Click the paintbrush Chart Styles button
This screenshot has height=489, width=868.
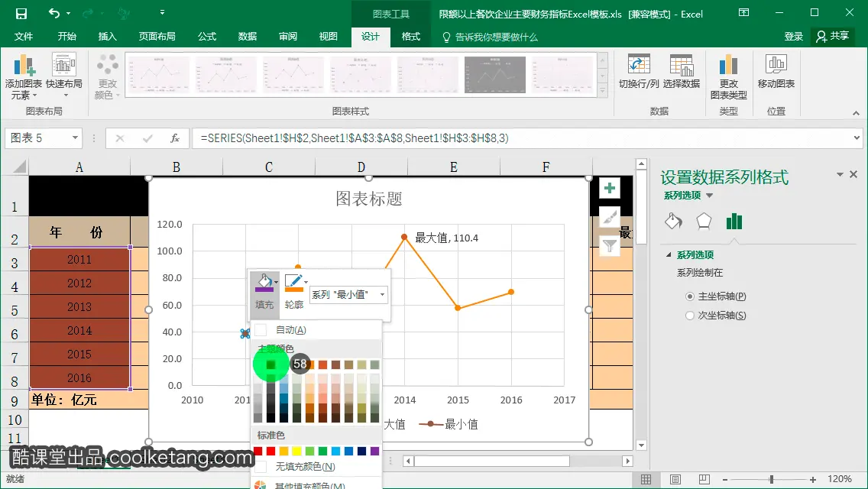coord(610,217)
